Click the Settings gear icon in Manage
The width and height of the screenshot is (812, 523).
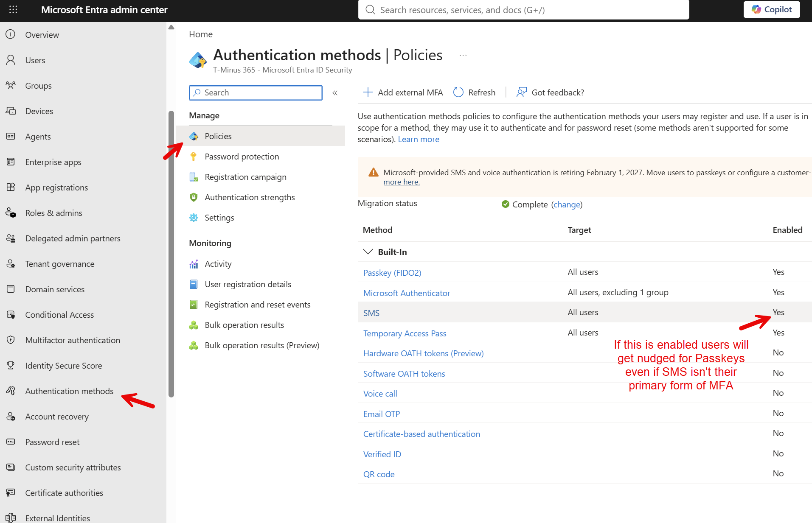[x=194, y=218]
